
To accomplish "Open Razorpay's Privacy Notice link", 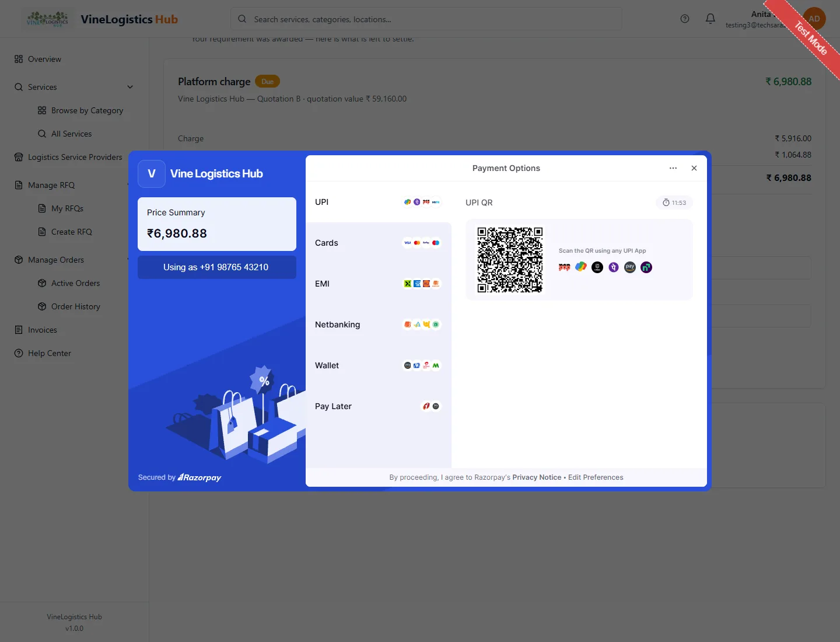I will pyautogui.click(x=537, y=477).
